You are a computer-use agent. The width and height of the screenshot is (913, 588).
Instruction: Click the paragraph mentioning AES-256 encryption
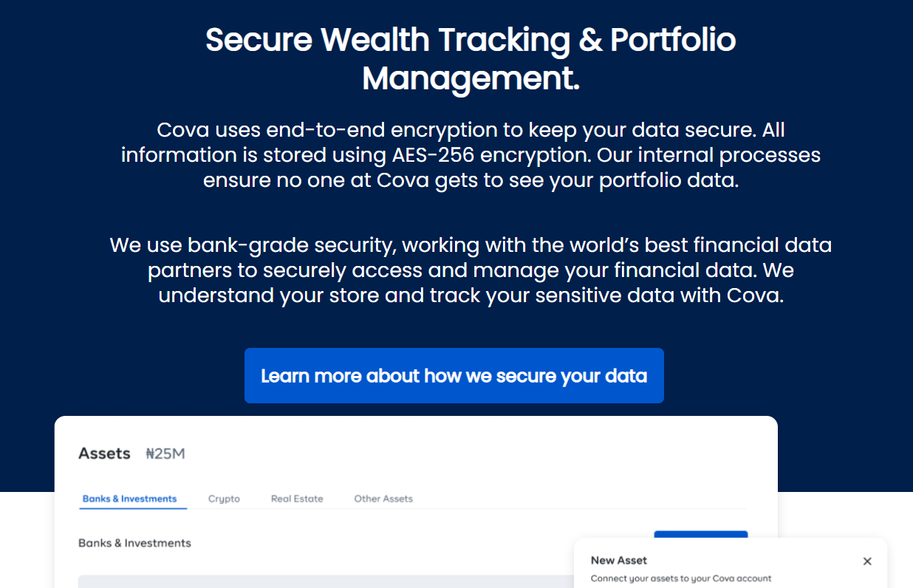coord(471,155)
